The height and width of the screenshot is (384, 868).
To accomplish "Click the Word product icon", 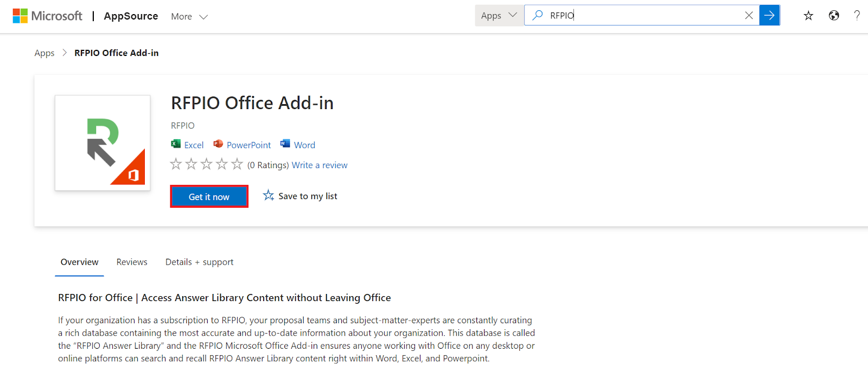I will click(x=285, y=144).
